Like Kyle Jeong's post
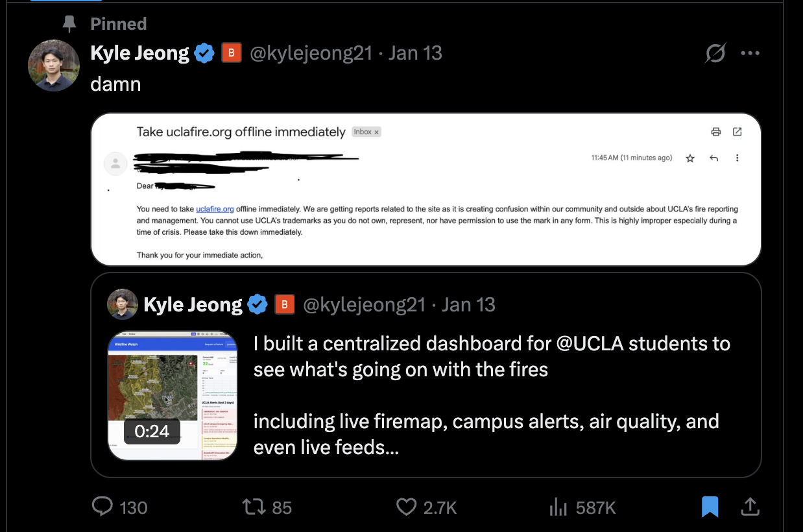The height and width of the screenshot is (532, 803). (406, 507)
